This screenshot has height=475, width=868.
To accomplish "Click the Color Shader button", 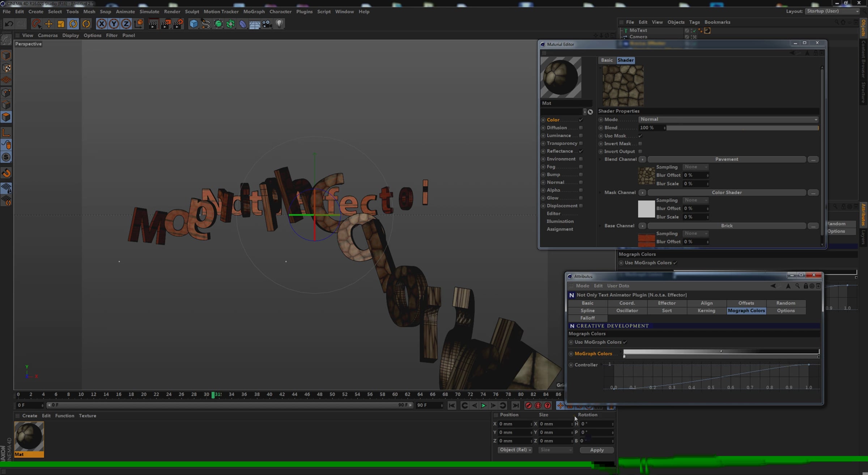I will click(727, 193).
